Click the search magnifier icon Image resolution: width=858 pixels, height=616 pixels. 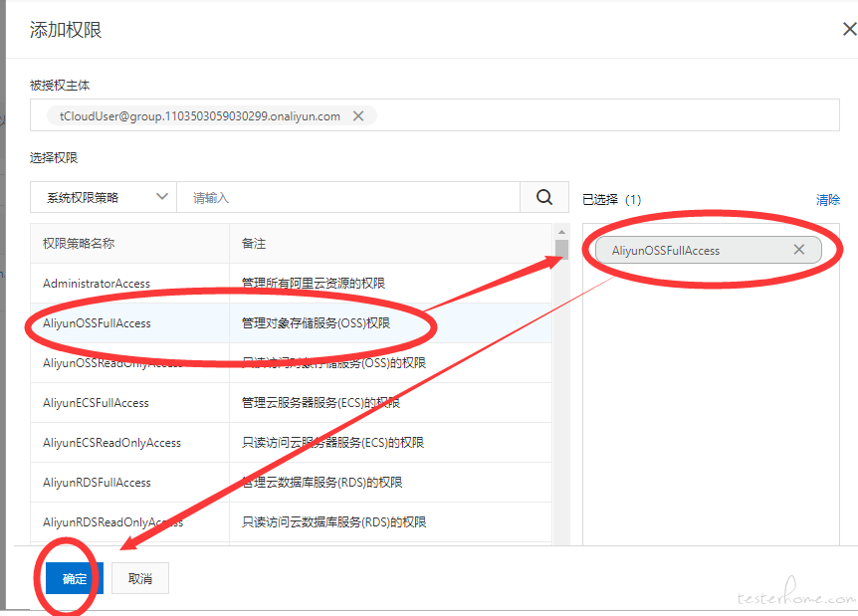544,197
